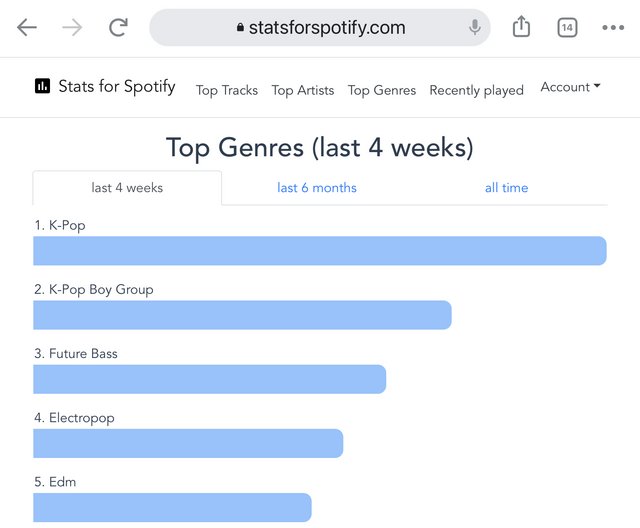
Task: Tap the browser back arrow
Action: (x=27, y=28)
